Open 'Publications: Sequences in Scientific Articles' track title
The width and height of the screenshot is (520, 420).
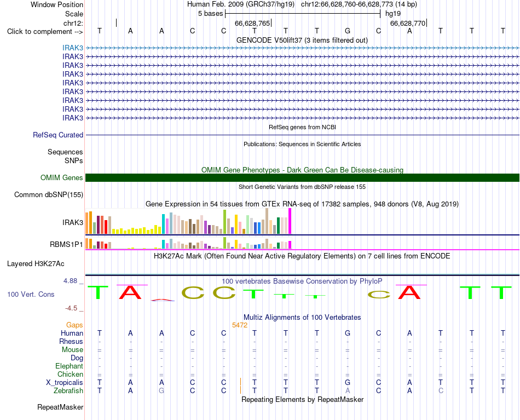(x=302, y=144)
